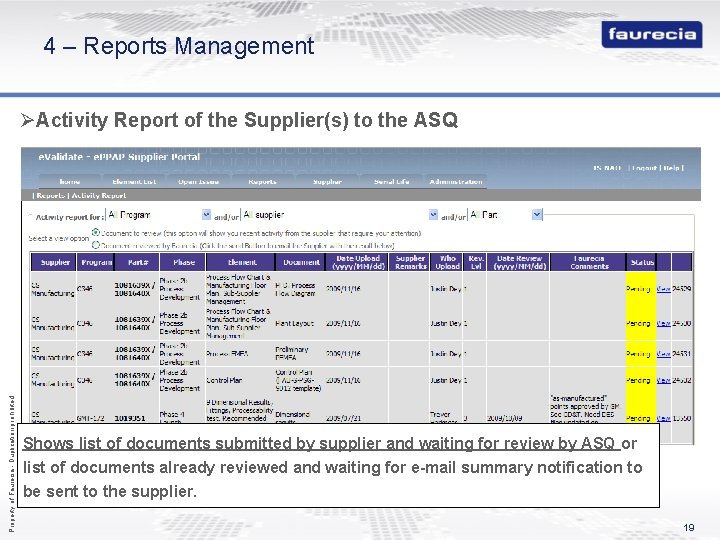Open the View link for Preliminary PFMEA row
Image resolution: width=720 pixels, height=540 pixels.
click(x=664, y=354)
